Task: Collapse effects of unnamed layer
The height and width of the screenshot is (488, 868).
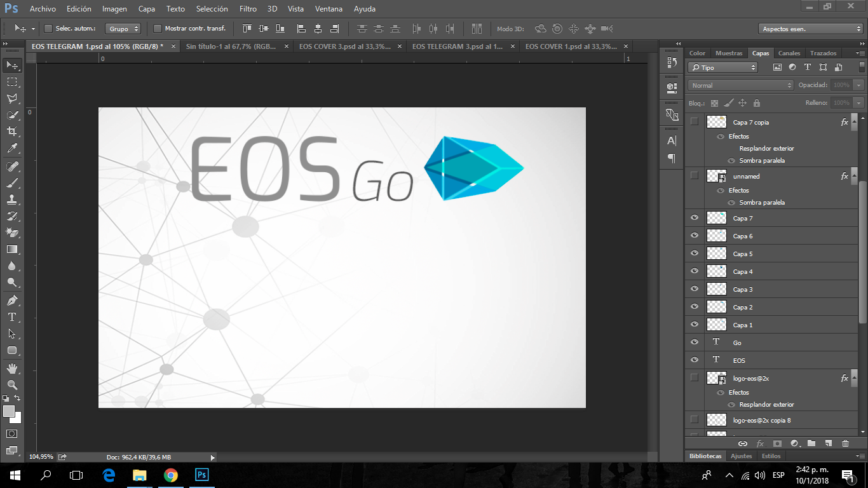Action: click(x=855, y=176)
